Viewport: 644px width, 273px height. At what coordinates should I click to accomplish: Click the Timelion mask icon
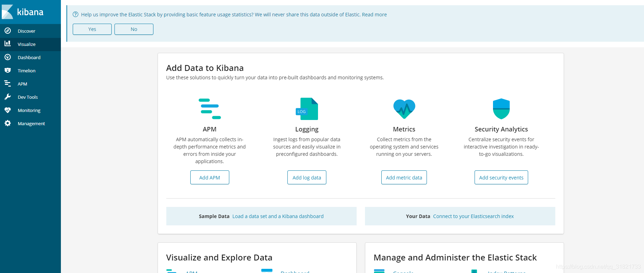tap(8, 70)
